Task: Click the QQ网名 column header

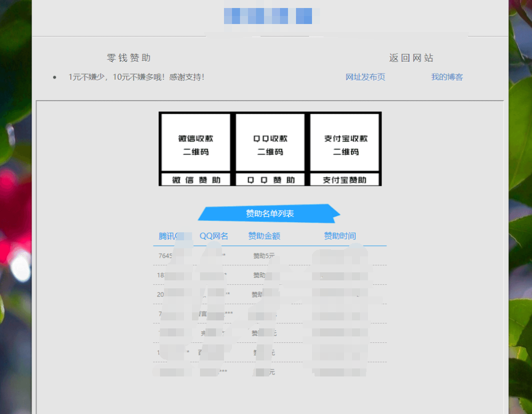Action: click(214, 235)
